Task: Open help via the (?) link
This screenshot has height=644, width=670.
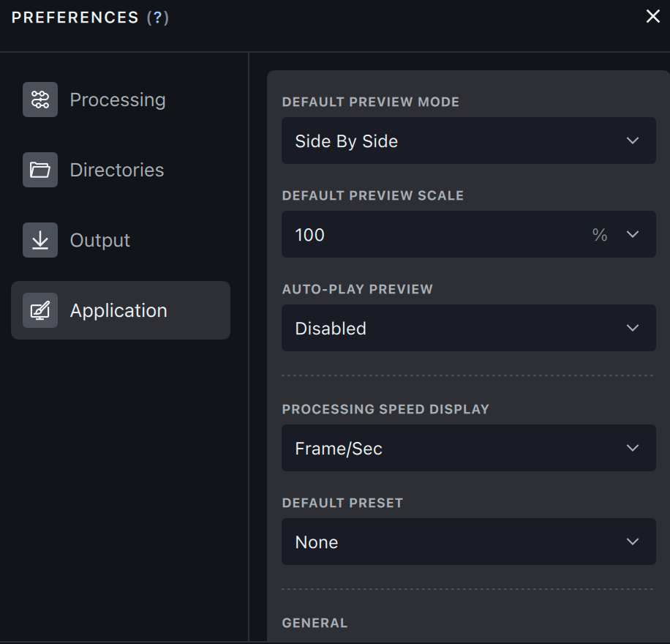Action: [158, 18]
